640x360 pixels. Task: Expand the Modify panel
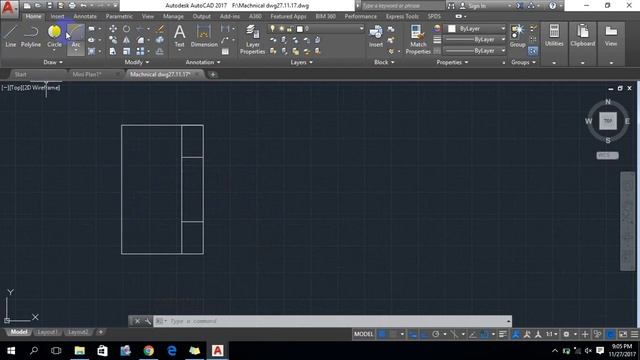click(x=137, y=62)
